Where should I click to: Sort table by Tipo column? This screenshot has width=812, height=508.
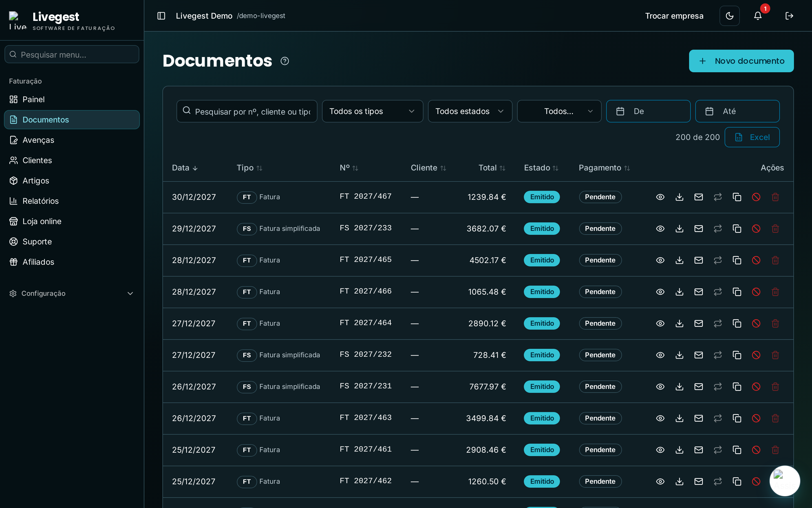click(x=249, y=168)
